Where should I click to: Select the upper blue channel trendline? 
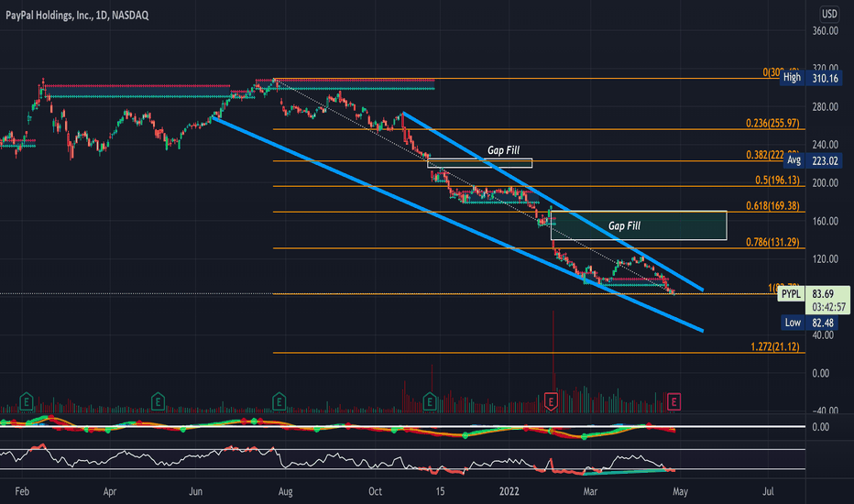click(x=553, y=202)
